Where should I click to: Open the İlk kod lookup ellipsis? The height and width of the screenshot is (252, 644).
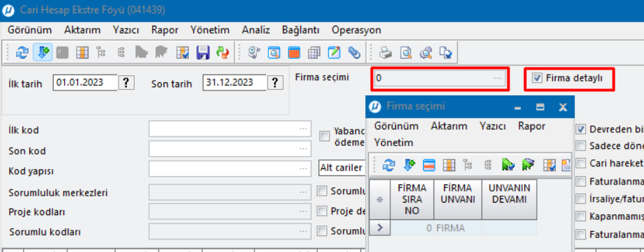point(303,129)
